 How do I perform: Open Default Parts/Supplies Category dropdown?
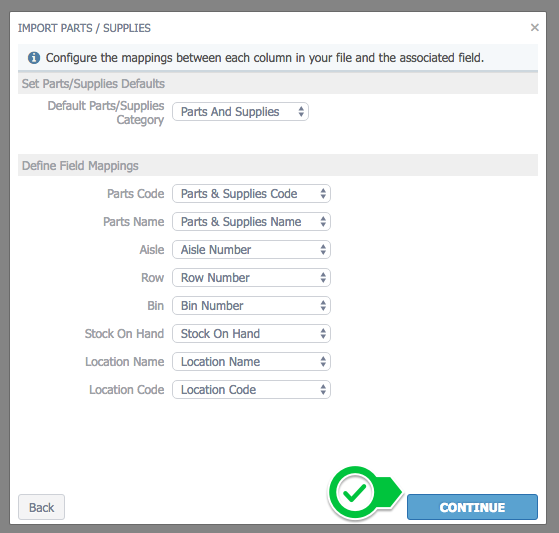click(240, 112)
